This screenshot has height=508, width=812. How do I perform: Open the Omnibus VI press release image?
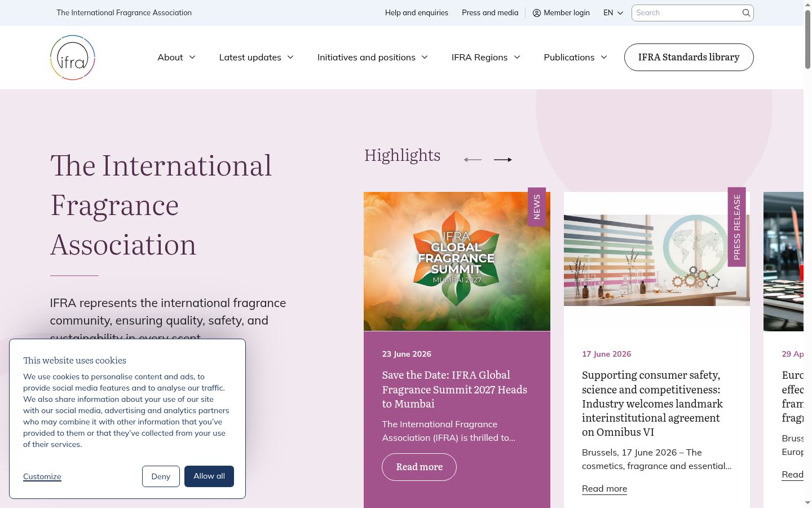coord(657,260)
